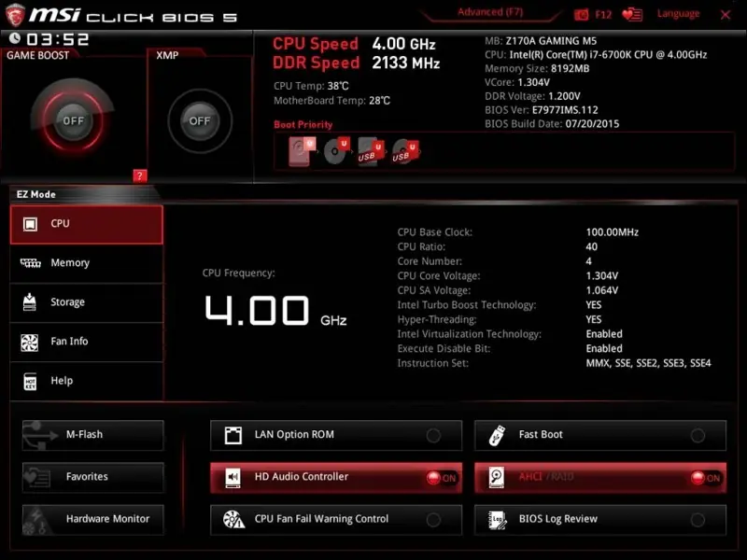Open the red question mark help icon
Screen dimensions: 747x560
tap(139, 175)
